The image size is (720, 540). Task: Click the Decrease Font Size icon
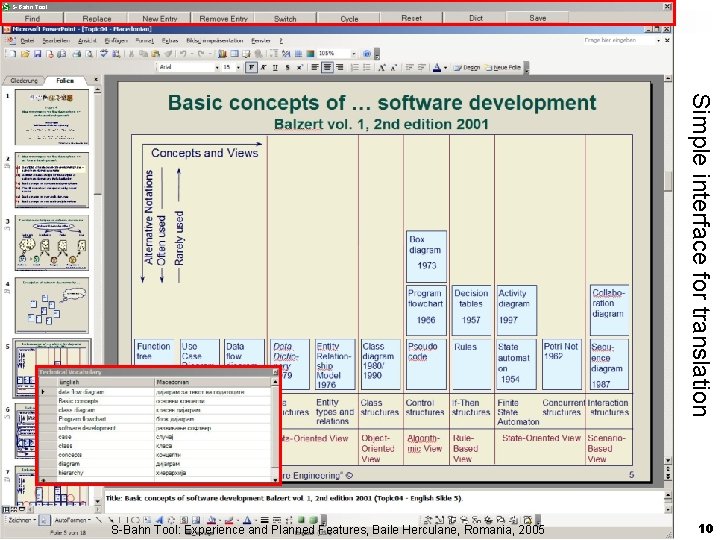tap(394, 68)
